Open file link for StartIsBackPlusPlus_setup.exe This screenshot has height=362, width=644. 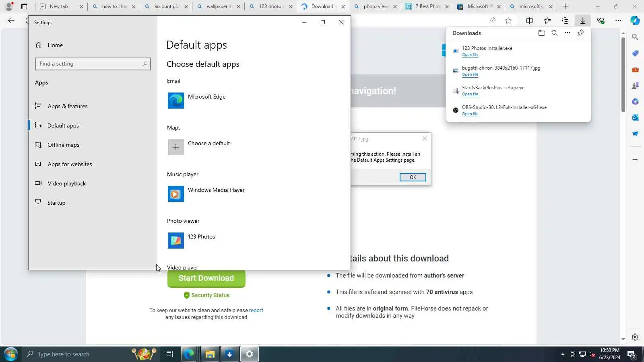pyautogui.click(x=470, y=94)
